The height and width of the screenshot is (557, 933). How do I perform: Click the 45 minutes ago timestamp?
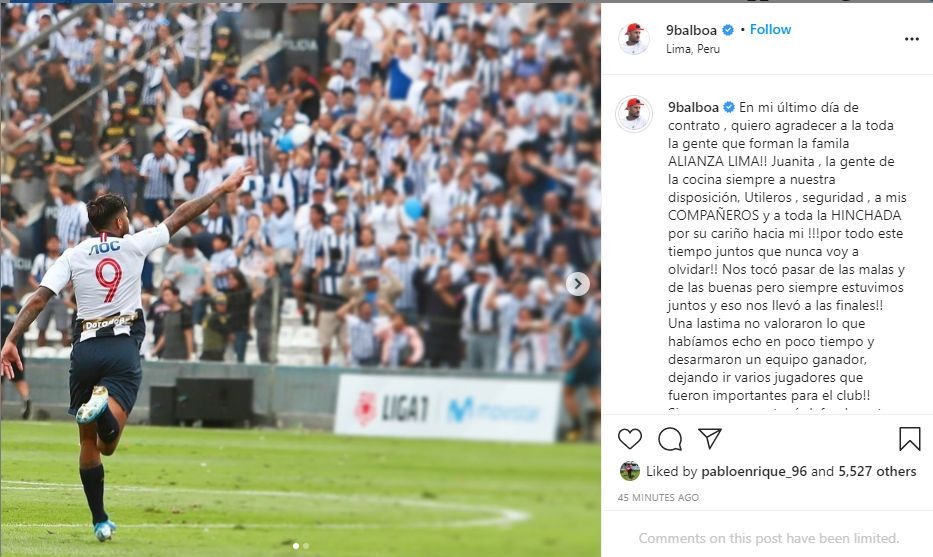[x=658, y=497]
